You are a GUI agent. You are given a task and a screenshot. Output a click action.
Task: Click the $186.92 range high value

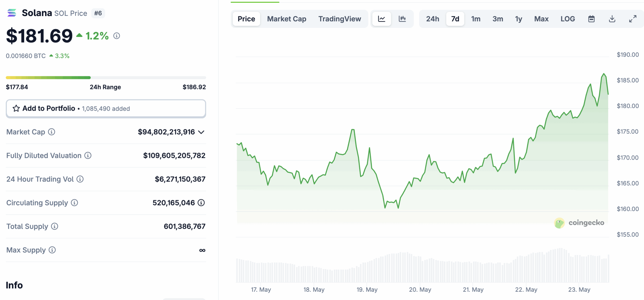(194, 87)
